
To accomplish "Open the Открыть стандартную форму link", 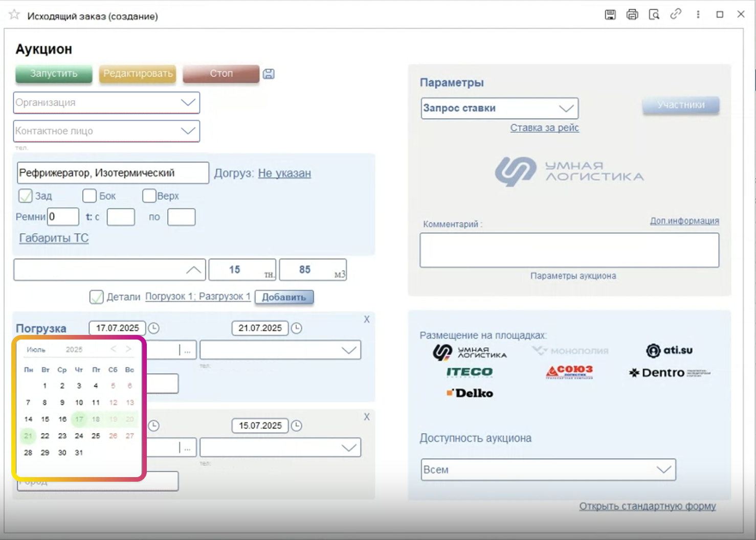I will tap(648, 506).
